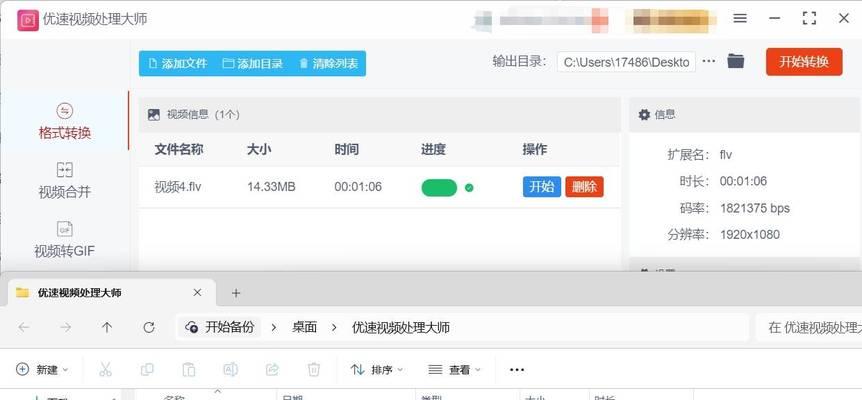Click 桌面 in the Explorer breadcrumb
Viewport: 862px width, 400px height.
[305, 327]
